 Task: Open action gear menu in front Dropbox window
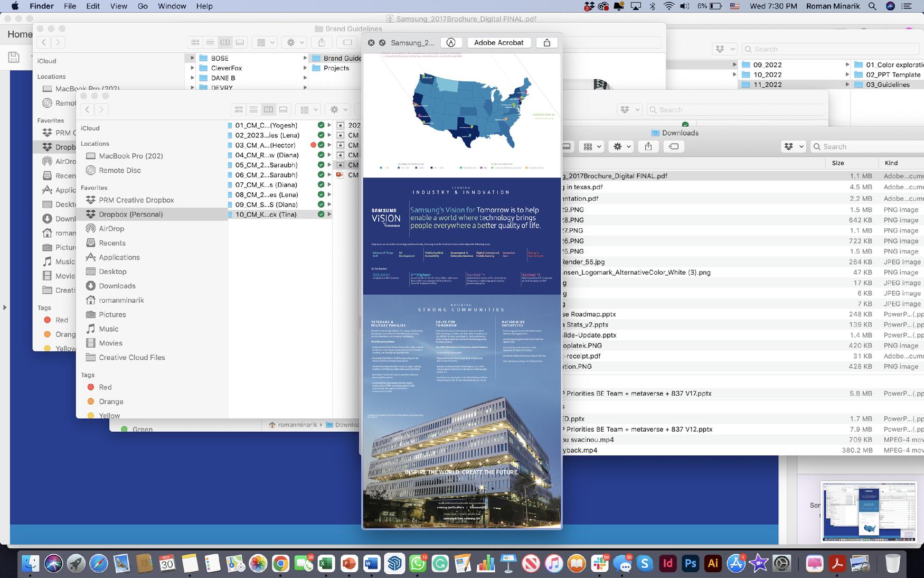(x=338, y=109)
